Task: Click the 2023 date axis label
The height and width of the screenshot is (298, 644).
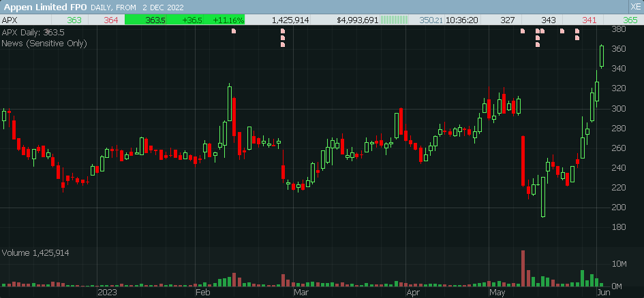Action: point(107,293)
